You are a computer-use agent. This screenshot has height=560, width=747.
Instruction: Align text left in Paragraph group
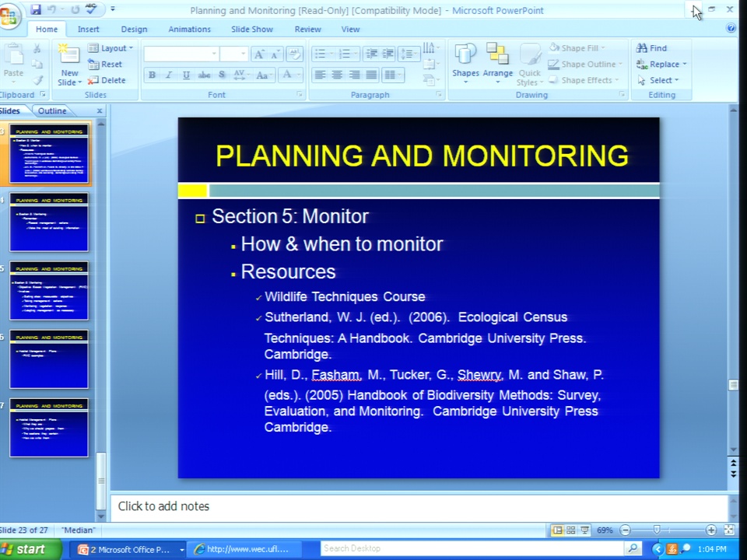pyautogui.click(x=320, y=75)
